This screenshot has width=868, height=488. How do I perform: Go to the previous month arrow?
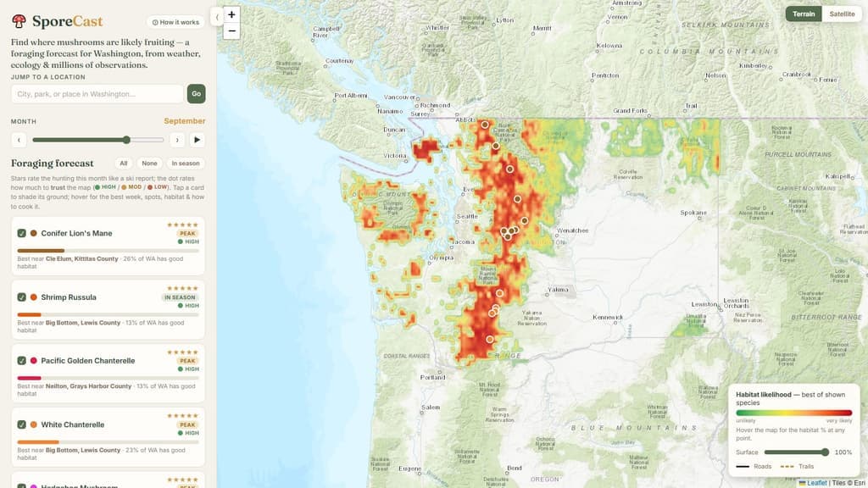[x=19, y=140]
